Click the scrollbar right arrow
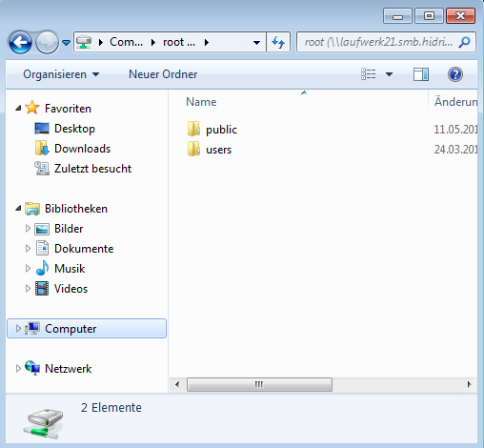This screenshot has height=448, width=484. click(x=469, y=384)
